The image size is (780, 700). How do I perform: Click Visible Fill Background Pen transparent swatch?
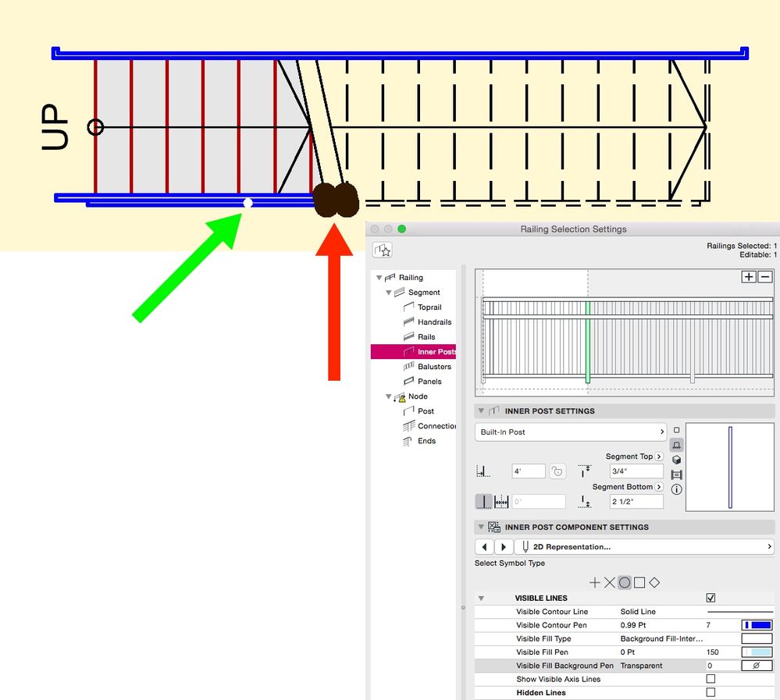pos(757,666)
